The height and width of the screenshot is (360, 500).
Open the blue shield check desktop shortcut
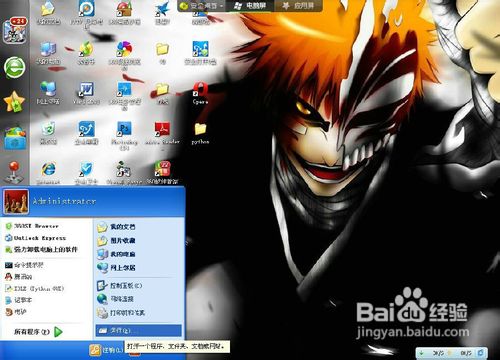coord(86,173)
